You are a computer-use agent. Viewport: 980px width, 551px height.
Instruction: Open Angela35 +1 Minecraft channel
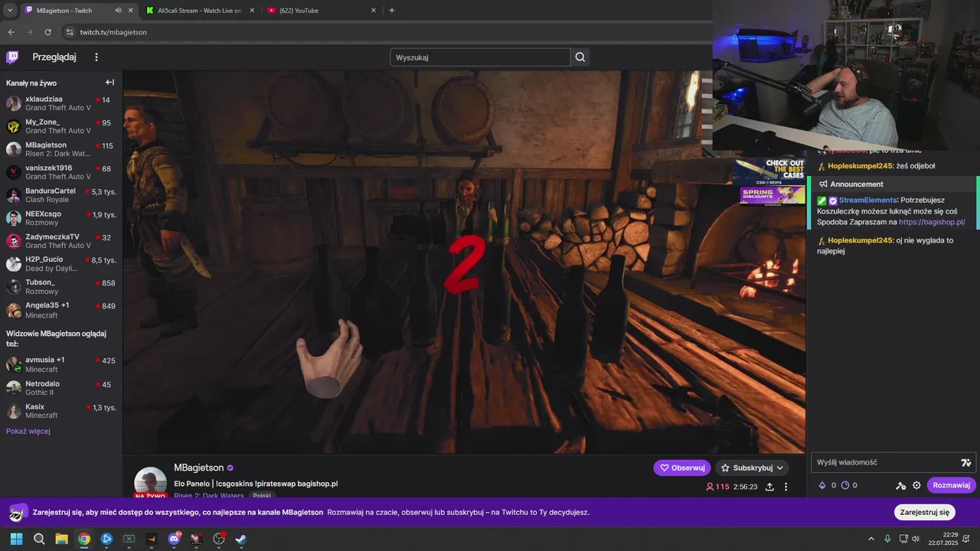click(x=61, y=310)
